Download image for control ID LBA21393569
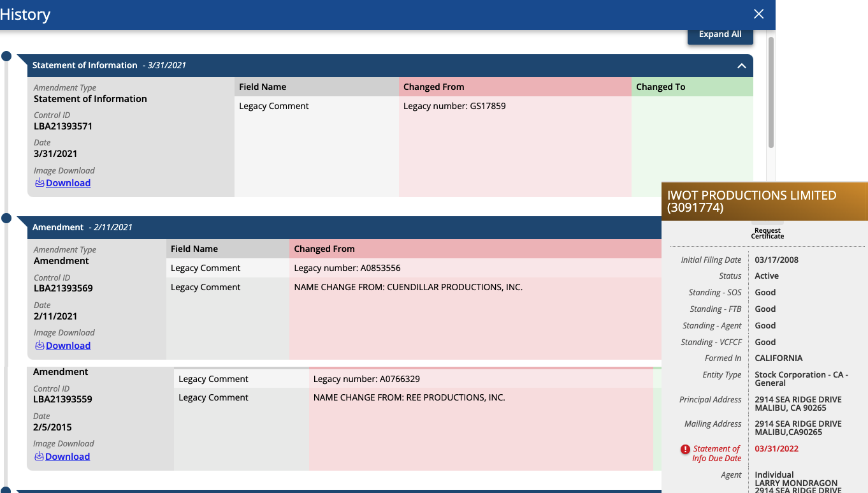 [68, 346]
